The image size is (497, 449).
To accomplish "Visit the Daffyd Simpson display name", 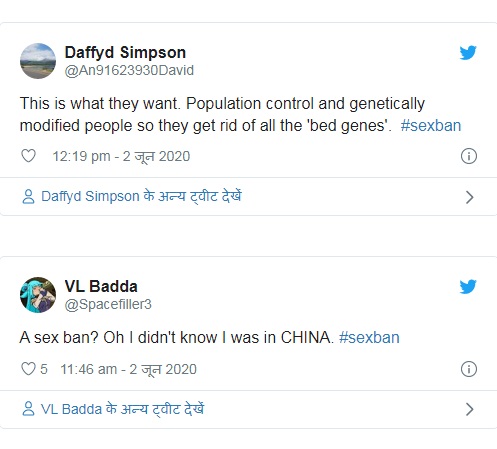I will point(125,52).
